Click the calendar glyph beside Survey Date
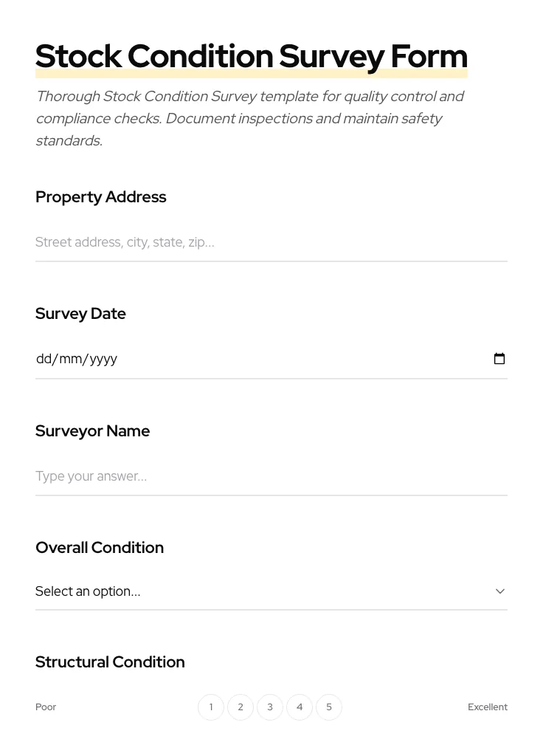This screenshot has width=543, height=756. 499,359
